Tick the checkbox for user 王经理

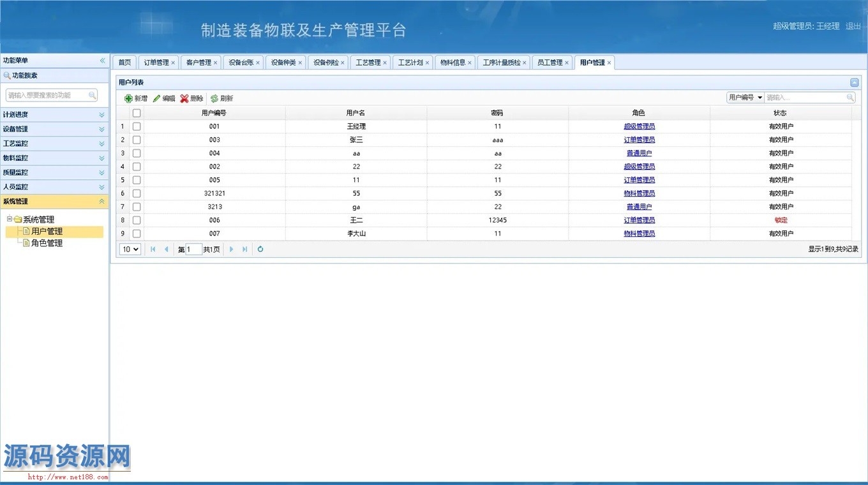click(137, 126)
